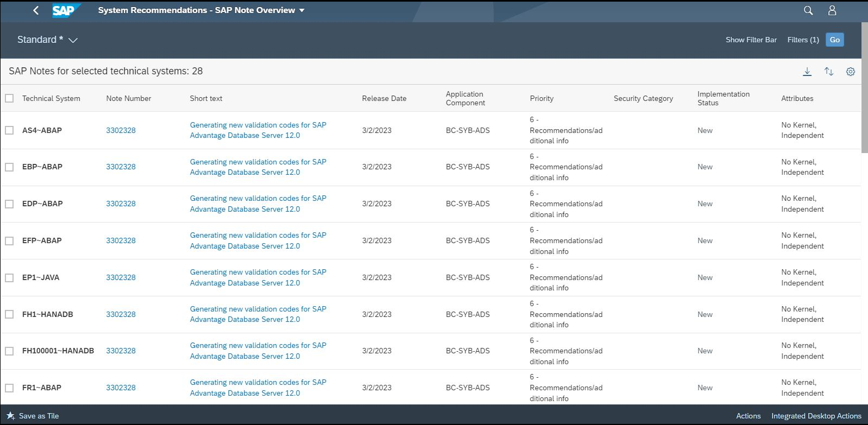This screenshot has width=868, height=425.
Task: Expand the Standard variant dropdown
Action: click(73, 40)
